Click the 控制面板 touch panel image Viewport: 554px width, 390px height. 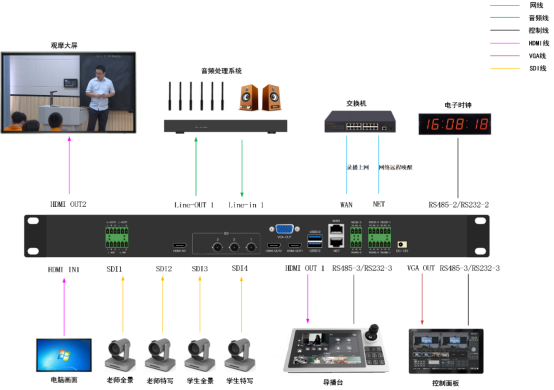pos(446,351)
